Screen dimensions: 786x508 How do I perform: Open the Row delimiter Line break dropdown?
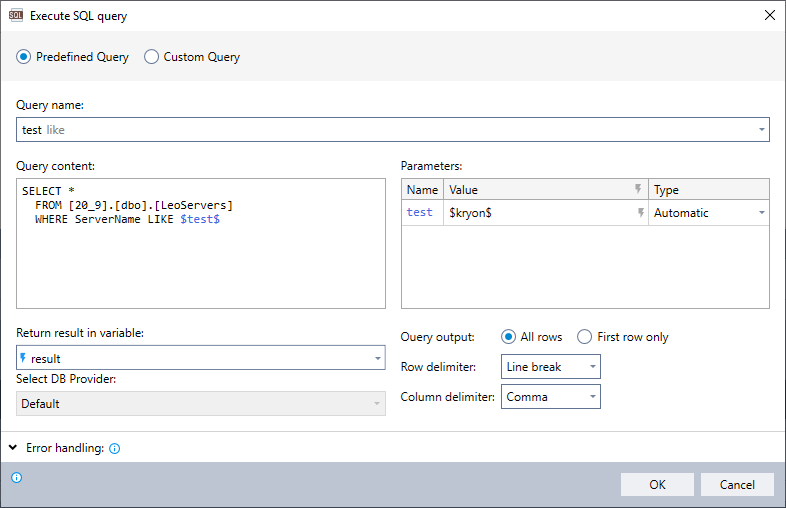(x=592, y=367)
